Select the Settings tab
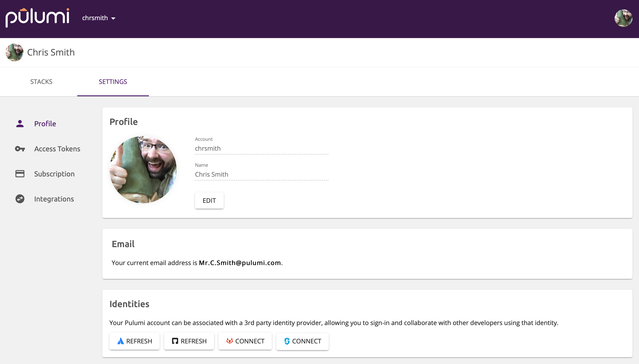The image size is (639, 364). 113,81
